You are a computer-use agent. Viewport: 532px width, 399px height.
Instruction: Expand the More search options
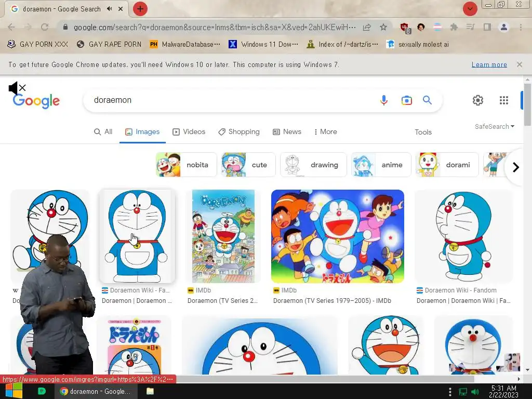click(x=325, y=131)
